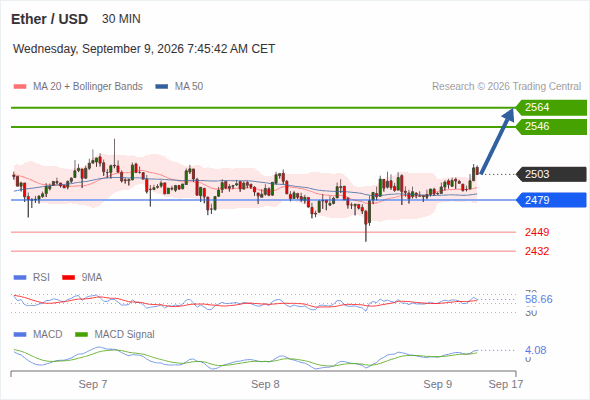Click the red 2449 support level value

[x=537, y=232]
